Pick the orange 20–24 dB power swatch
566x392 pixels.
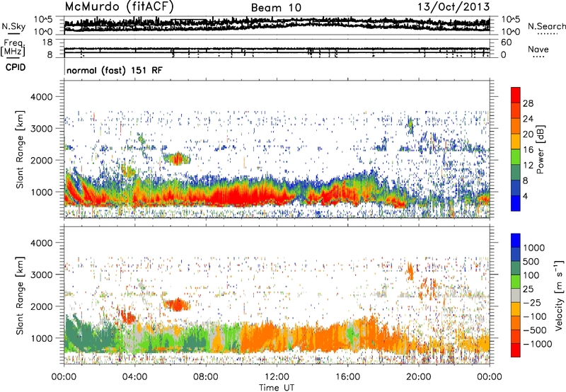(516, 126)
